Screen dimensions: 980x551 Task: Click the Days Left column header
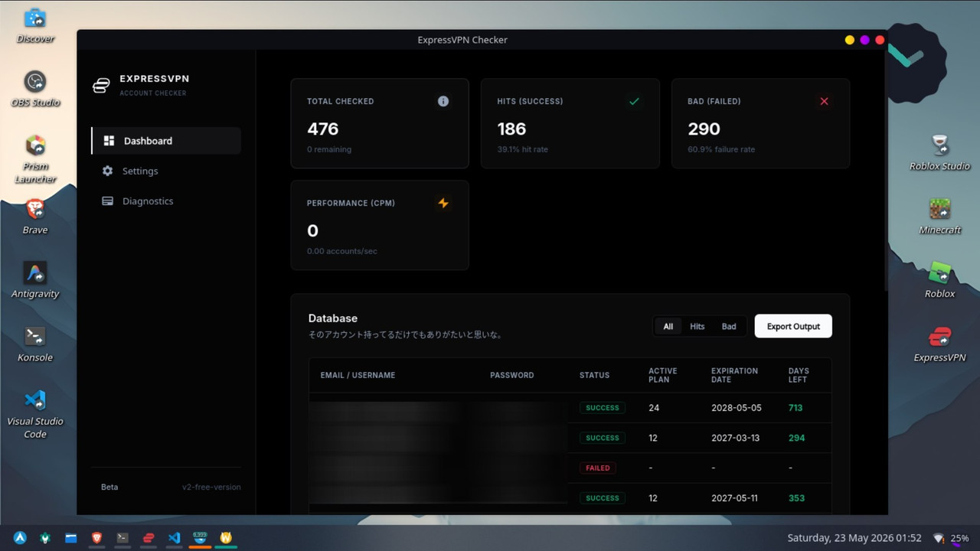pyautogui.click(x=799, y=375)
